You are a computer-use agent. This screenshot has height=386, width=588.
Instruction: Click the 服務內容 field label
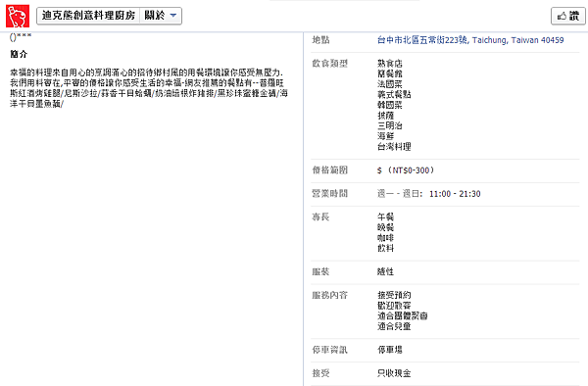point(329,295)
